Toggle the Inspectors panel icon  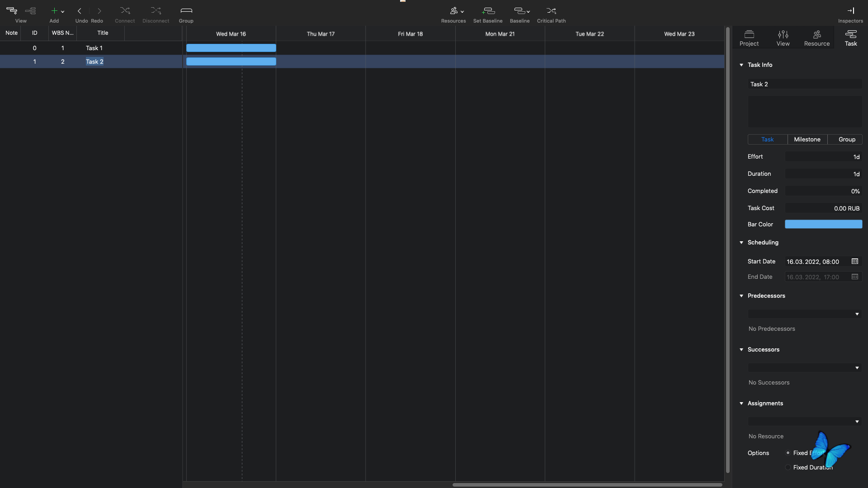[850, 11]
